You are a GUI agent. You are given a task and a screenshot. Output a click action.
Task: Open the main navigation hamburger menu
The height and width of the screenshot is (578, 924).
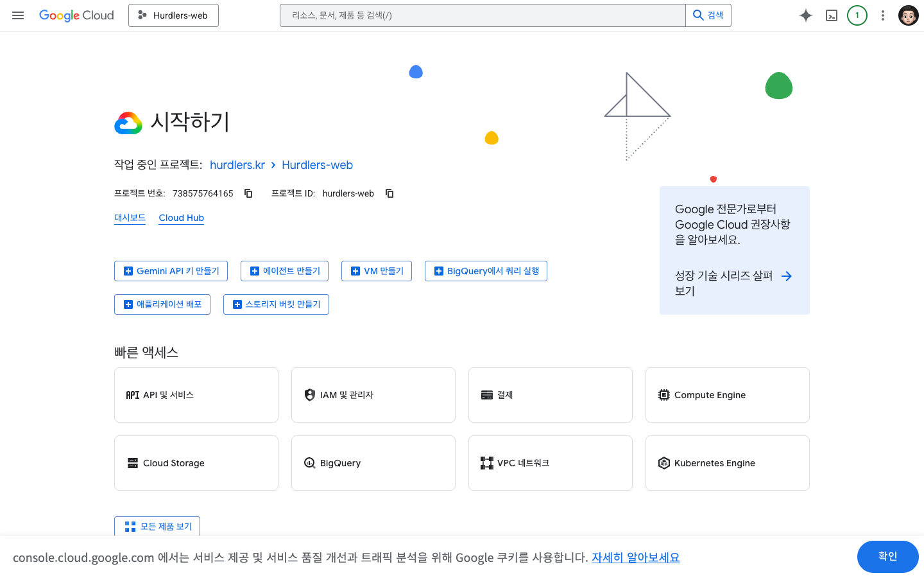coord(18,15)
